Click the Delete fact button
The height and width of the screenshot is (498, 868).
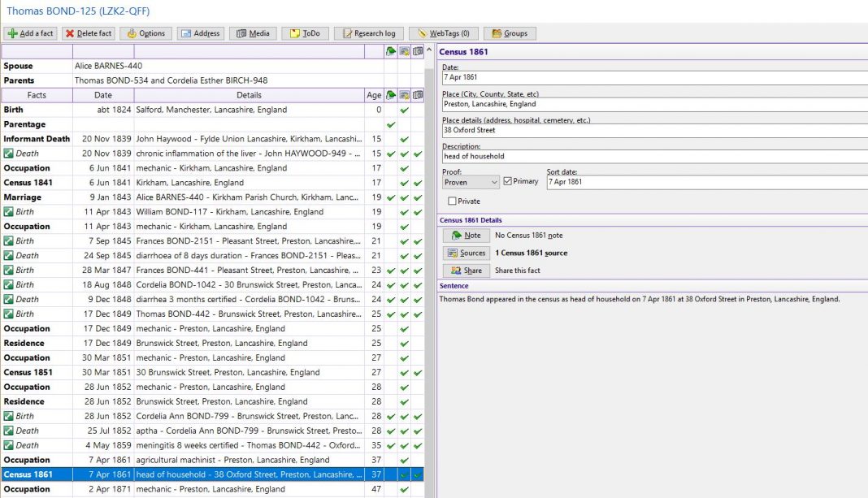point(89,33)
